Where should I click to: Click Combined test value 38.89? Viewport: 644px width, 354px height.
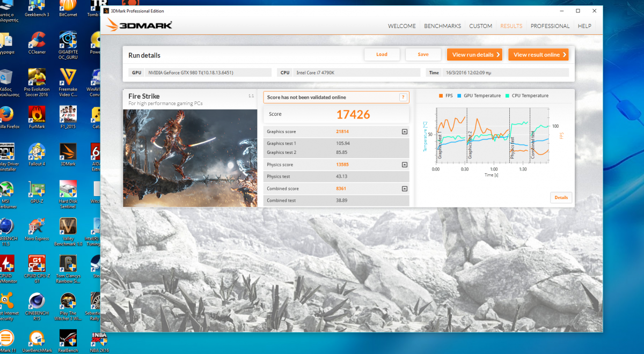tap(342, 201)
